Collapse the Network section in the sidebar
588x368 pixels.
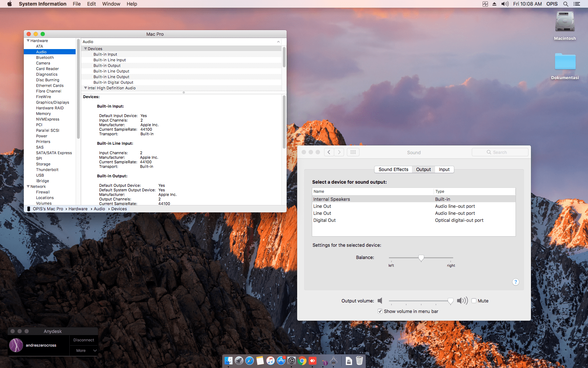[28, 186]
